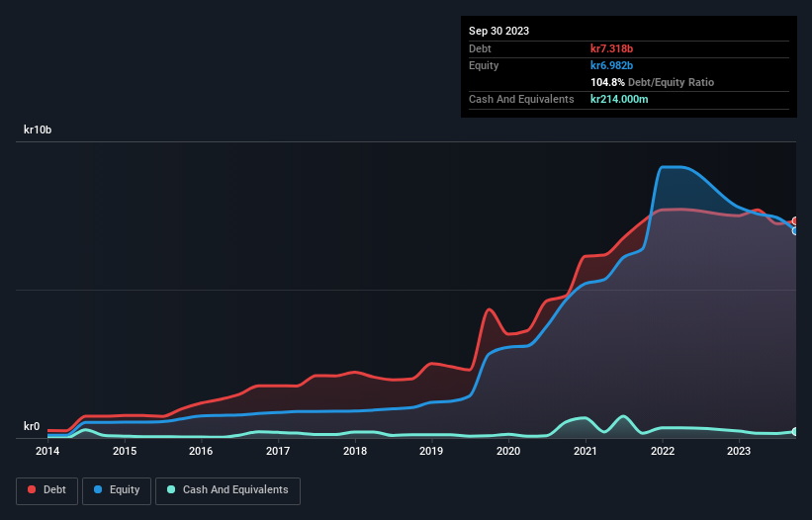This screenshot has width=812, height=520.
Task: Click the kr6.982b equity value
Action: [611, 65]
